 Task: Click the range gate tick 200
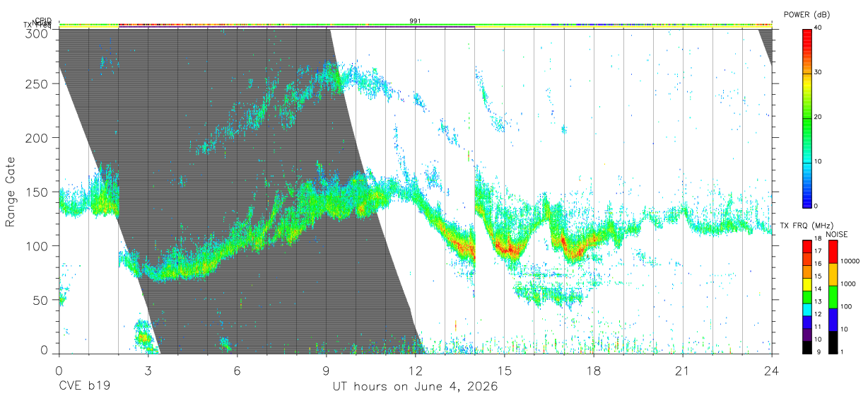[x=38, y=138]
